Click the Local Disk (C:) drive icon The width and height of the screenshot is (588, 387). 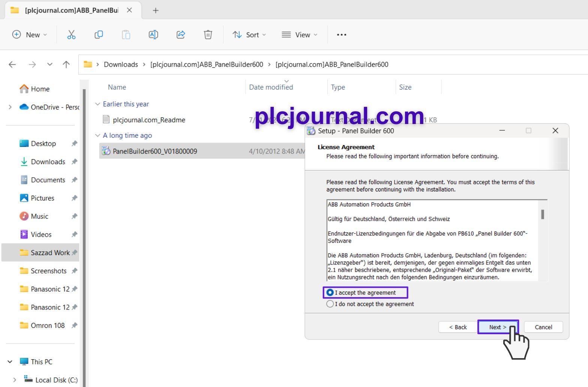click(x=28, y=379)
